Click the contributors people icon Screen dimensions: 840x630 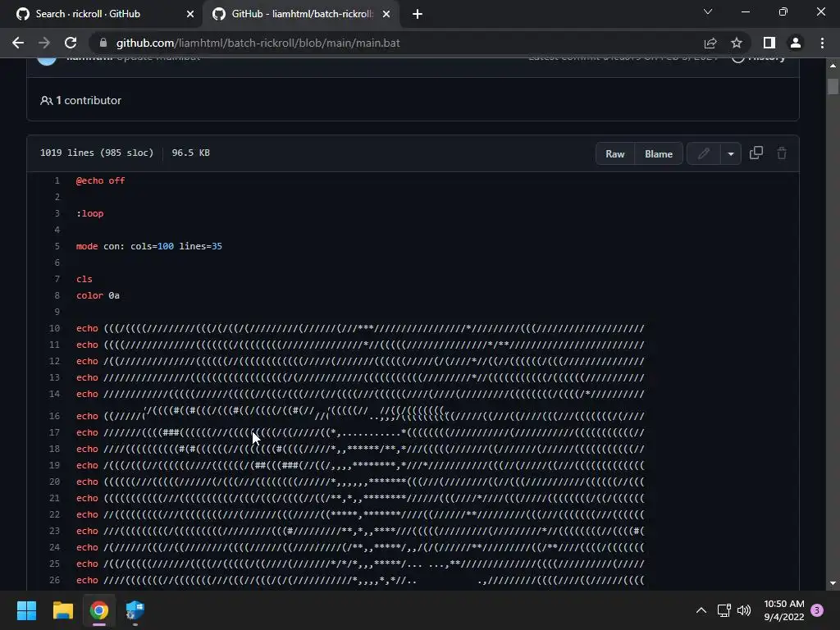point(46,100)
